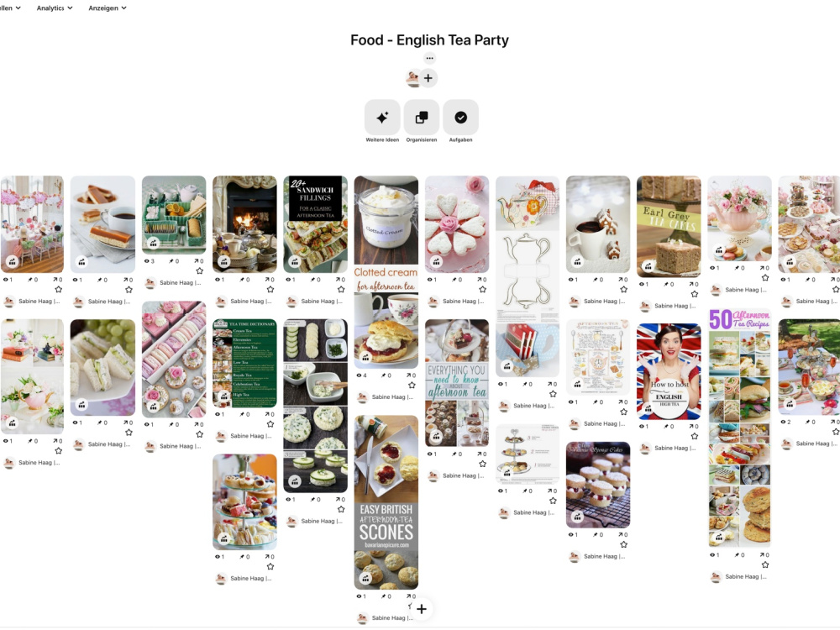The height and width of the screenshot is (630, 840).
Task: Open Everything You Need to Know afternoon tea pin
Action: pyautogui.click(x=457, y=383)
